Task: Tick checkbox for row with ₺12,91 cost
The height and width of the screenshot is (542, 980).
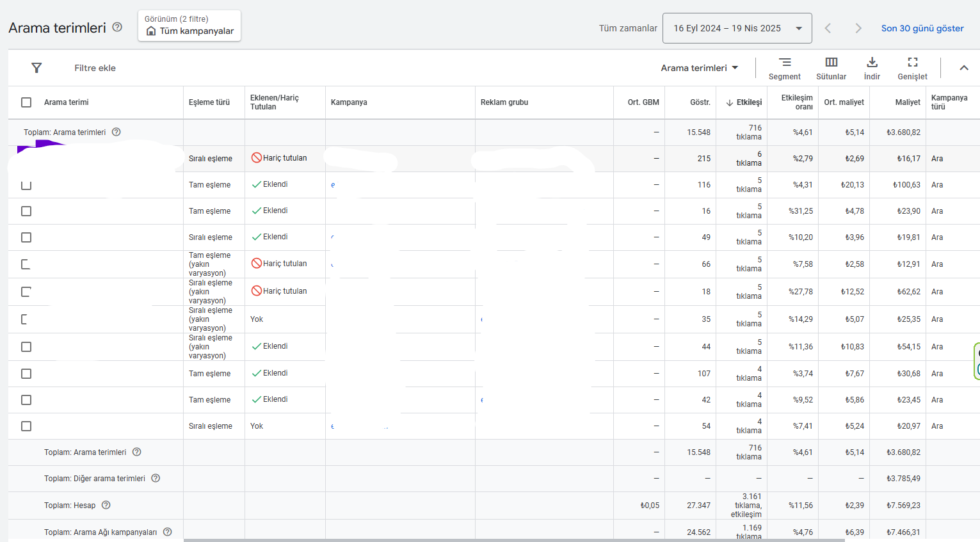Action: coord(26,264)
